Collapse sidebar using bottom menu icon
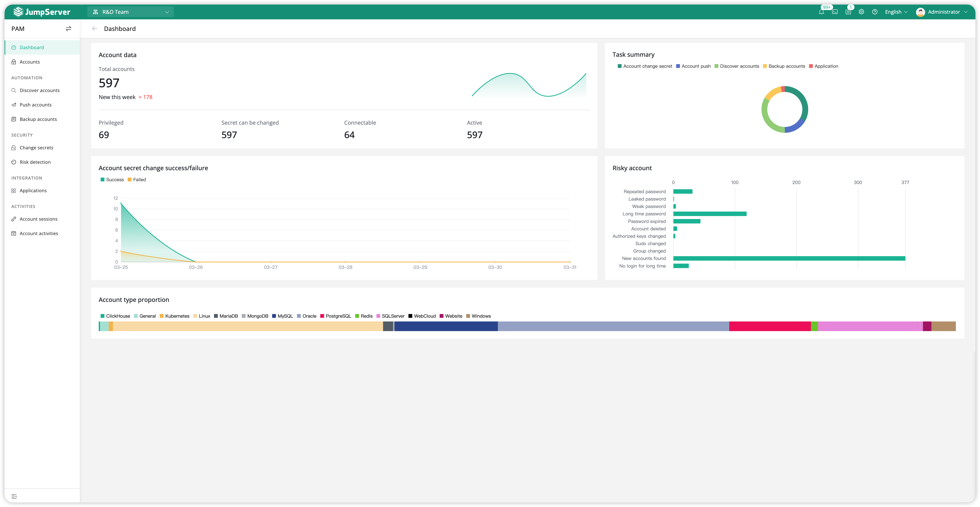 pos(14,496)
